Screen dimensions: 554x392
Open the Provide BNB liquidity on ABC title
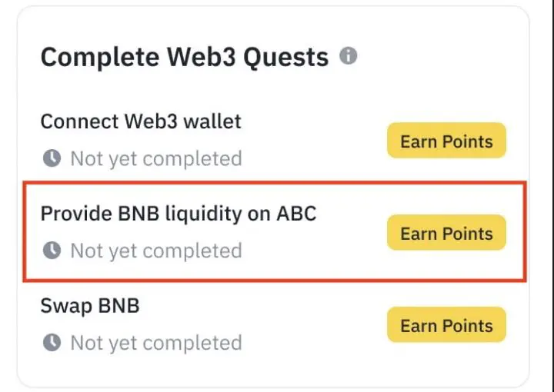pyautogui.click(x=178, y=213)
